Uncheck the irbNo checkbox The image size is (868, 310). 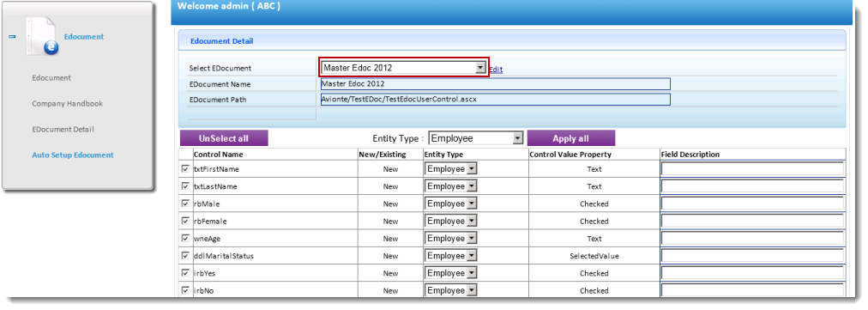click(x=185, y=290)
